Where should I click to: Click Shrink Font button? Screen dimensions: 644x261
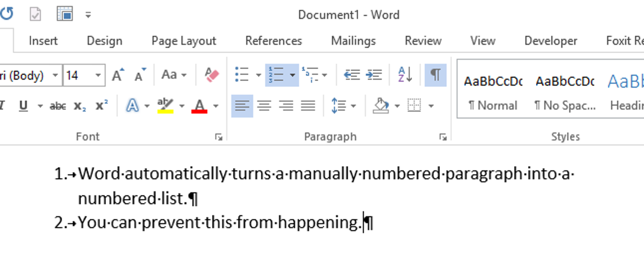click(140, 75)
